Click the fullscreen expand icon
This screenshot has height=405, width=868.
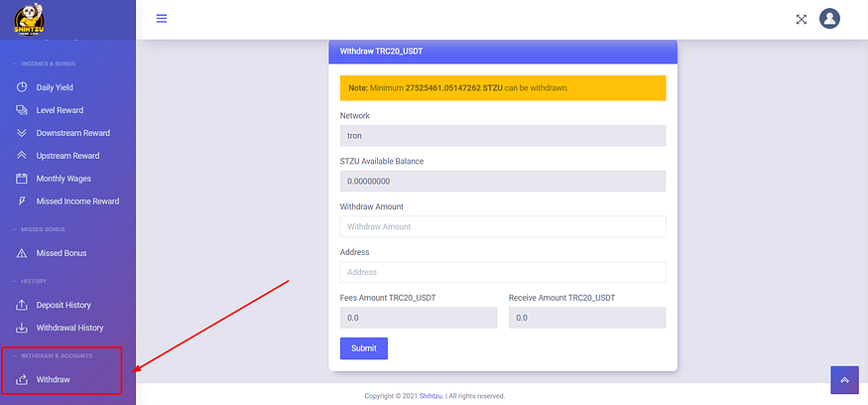(801, 20)
